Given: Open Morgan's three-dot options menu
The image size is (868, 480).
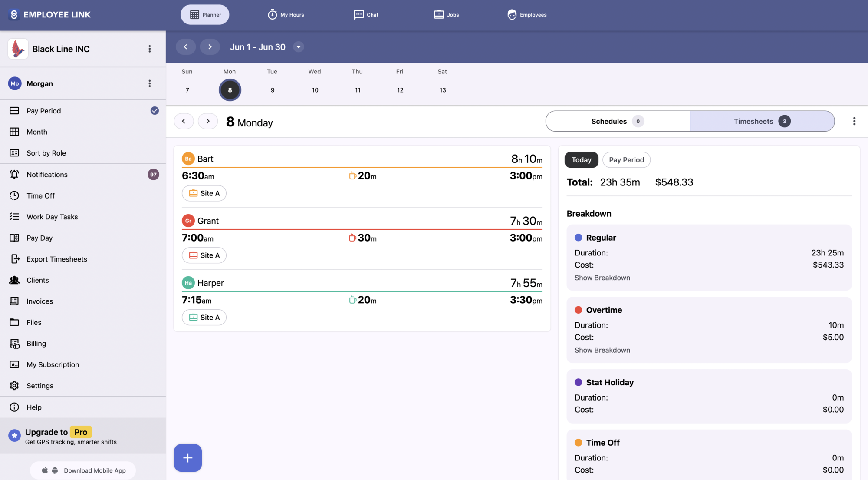Looking at the screenshot, I should [150, 83].
